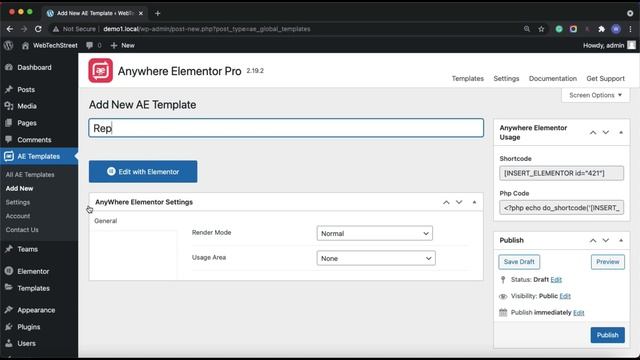Screen dimensions: 640x360
Task: Select AE Templates in the sidebar
Action: point(38,156)
